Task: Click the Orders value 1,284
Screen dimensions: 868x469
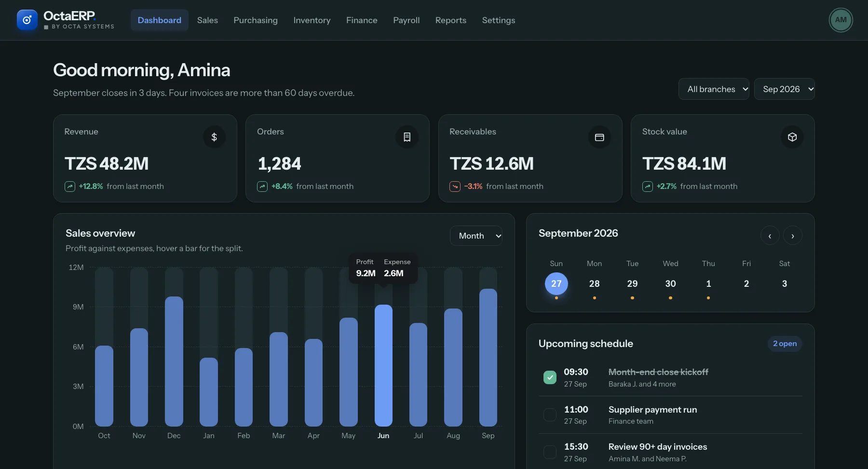Action: point(279,164)
